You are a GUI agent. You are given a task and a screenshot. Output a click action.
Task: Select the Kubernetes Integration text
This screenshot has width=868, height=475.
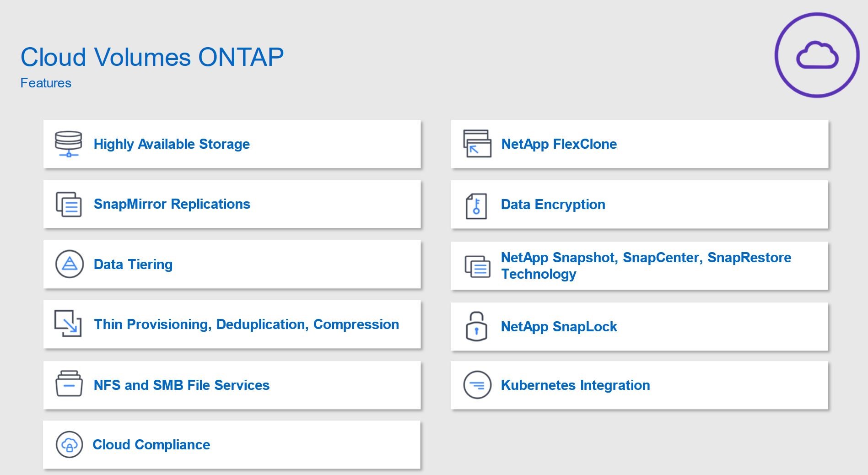[576, 385]
